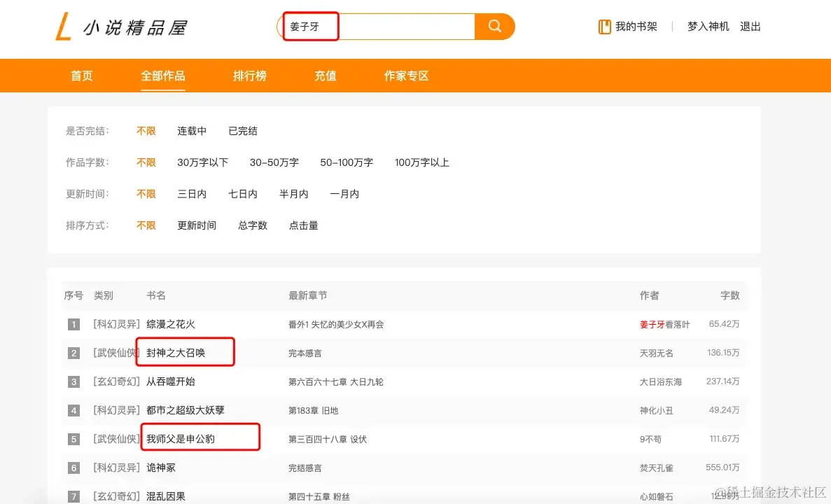Sort results by 总字数
Image resolution: width=831 pixels, height=504 pixels.
[253, 225]
